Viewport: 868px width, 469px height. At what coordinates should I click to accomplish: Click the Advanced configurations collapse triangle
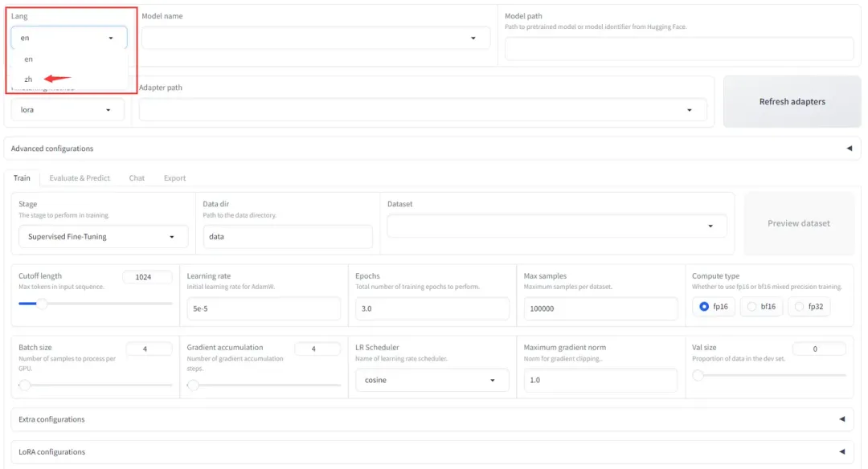coord(850,149)
